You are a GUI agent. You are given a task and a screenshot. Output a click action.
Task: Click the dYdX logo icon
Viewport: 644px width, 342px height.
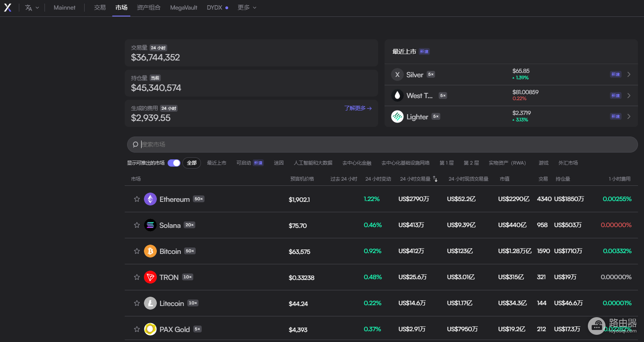click(x=8, y=8)
